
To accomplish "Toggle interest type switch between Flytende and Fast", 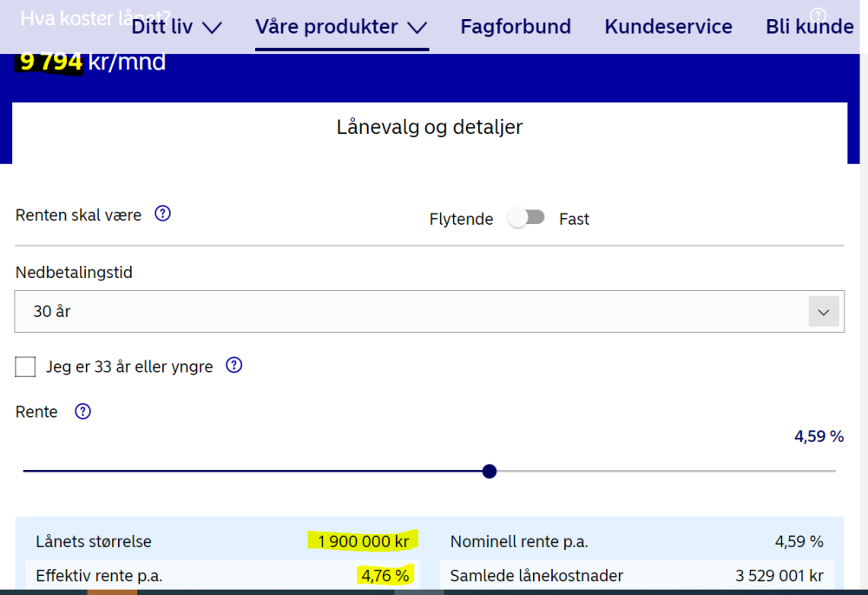I will (x=527, y=218).
